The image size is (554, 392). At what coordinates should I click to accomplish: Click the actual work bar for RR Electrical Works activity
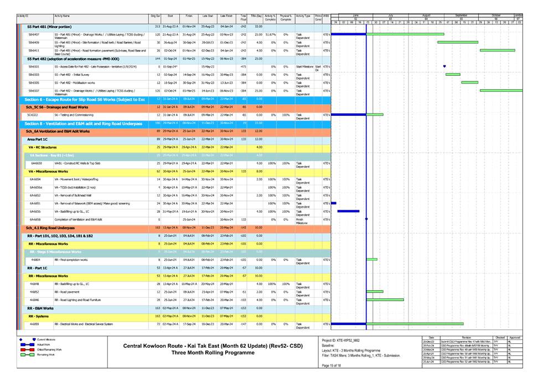pyautogui.click(x=349, y=323)
